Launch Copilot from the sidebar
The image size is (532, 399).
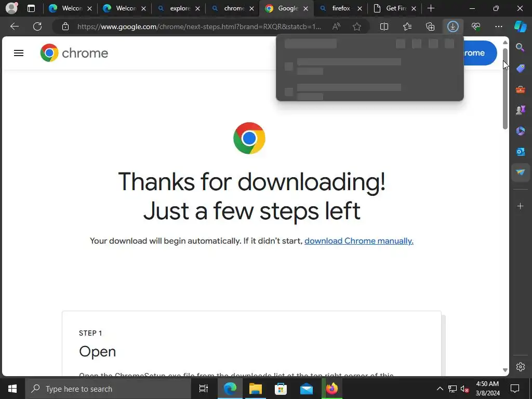click(x=521, y=26)
